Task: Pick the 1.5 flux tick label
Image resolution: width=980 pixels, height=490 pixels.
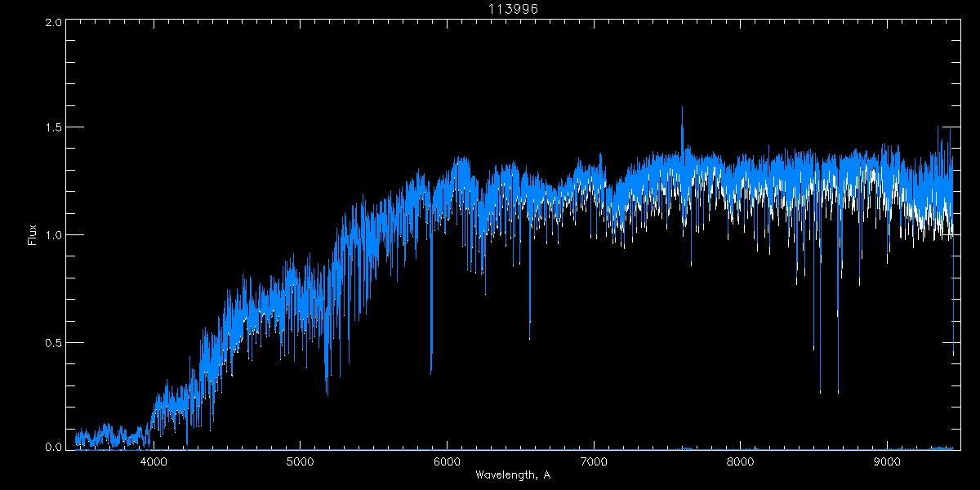Action: [53, 128]
